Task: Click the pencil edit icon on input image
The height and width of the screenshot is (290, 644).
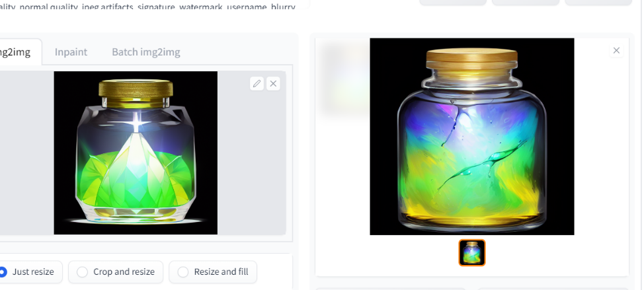Action: (x=257, y=84)
